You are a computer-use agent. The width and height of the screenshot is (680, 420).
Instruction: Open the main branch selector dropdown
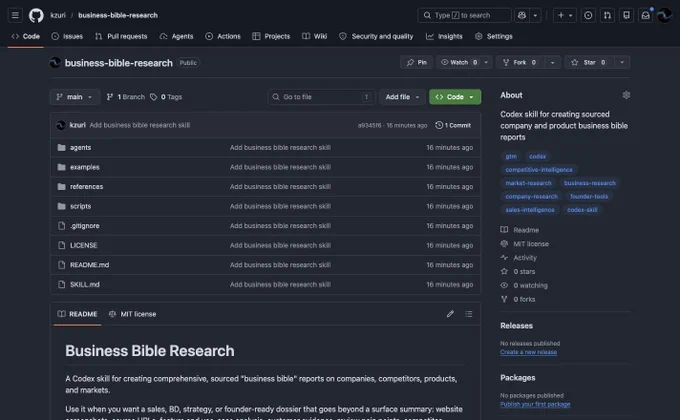(75, 97)
